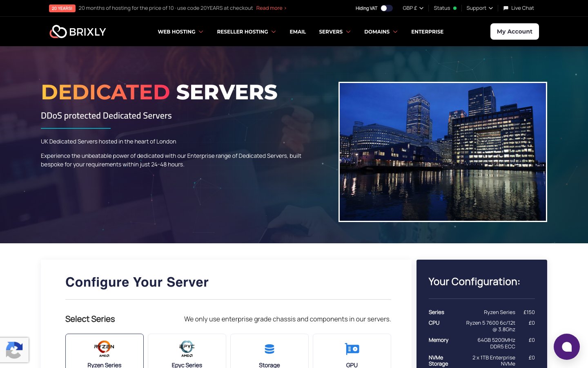
Task: Click the My Account button
Action: point(514,31)
